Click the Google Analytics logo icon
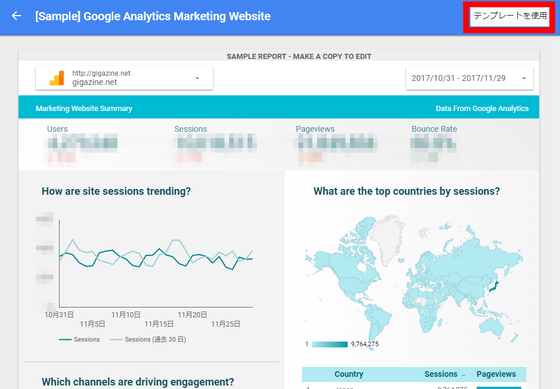Viewport: 560px width, 389px height. (x=57, y=78)
